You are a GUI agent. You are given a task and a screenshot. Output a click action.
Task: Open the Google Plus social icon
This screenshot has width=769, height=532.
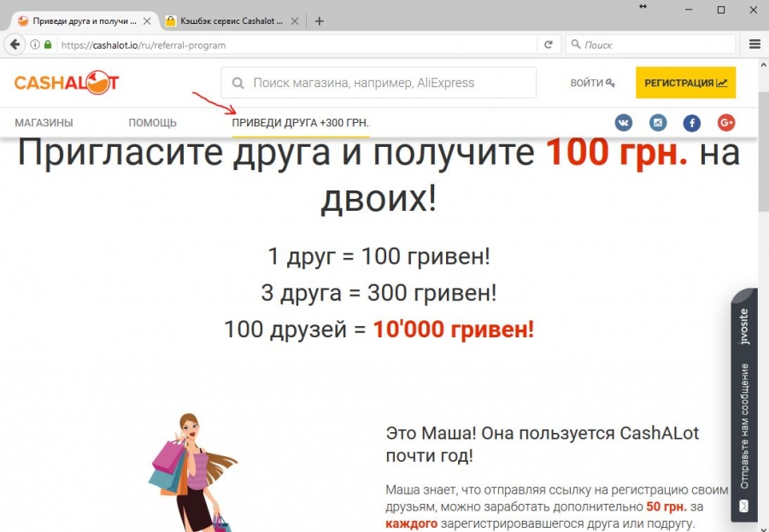pos(726,123)
